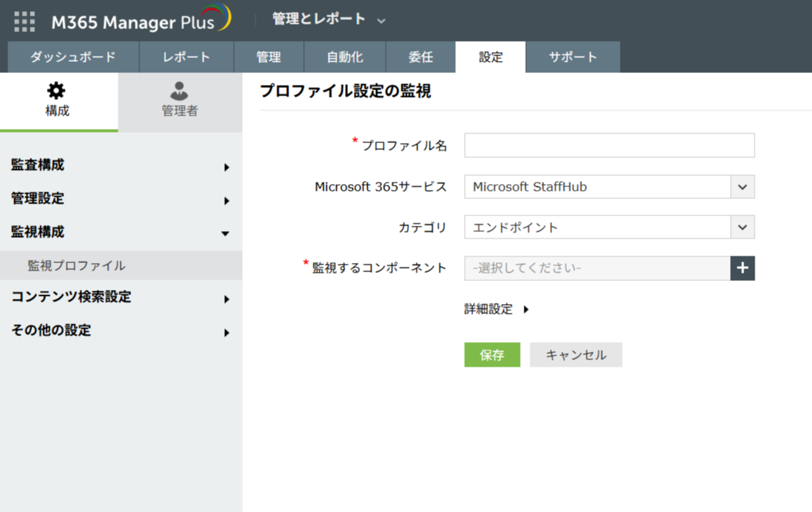Click the キャンセル button
This screenshot has width=812, height=512.
(576, 355)
